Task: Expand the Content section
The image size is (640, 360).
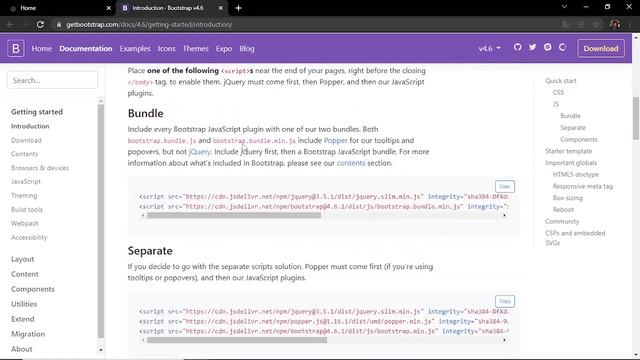Action: click(x=24, y=274)
